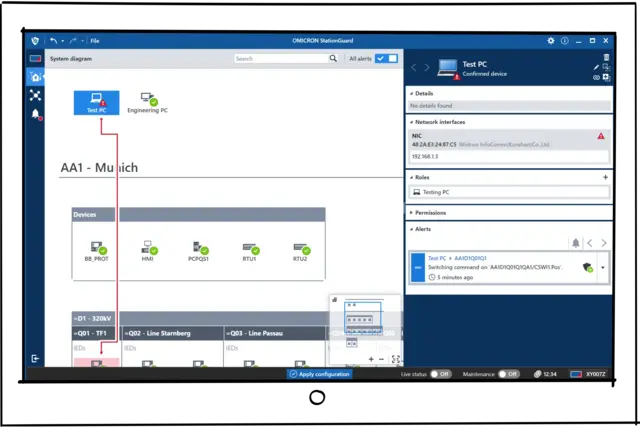Viewport: 640px width, 427px height.
Task: Open the alerts bell in left sidebar
Action: click(x=36, y=114)
